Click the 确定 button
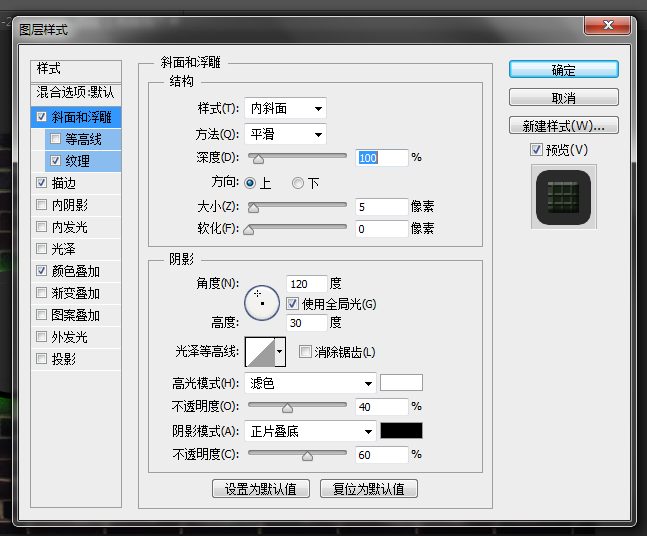This screenshot has height=536, width=647. pyautogui.click(x=563, y=70)
